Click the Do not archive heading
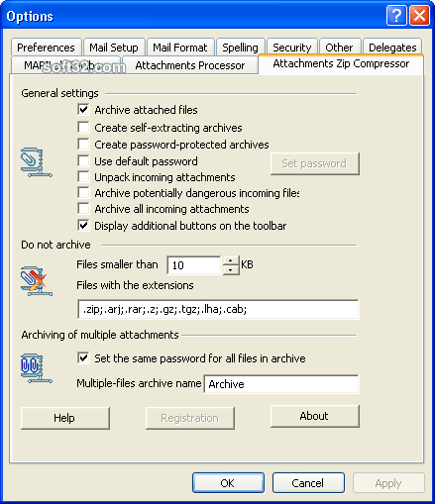 click(55, 245)
